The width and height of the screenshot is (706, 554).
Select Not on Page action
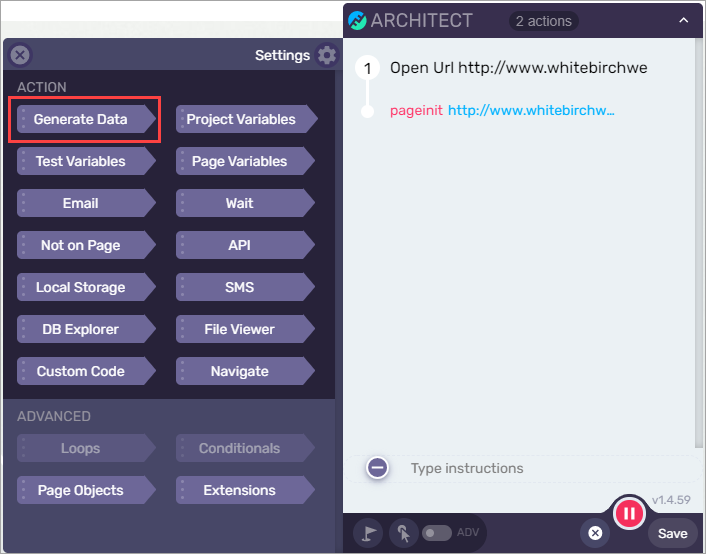tap(86, 245)
